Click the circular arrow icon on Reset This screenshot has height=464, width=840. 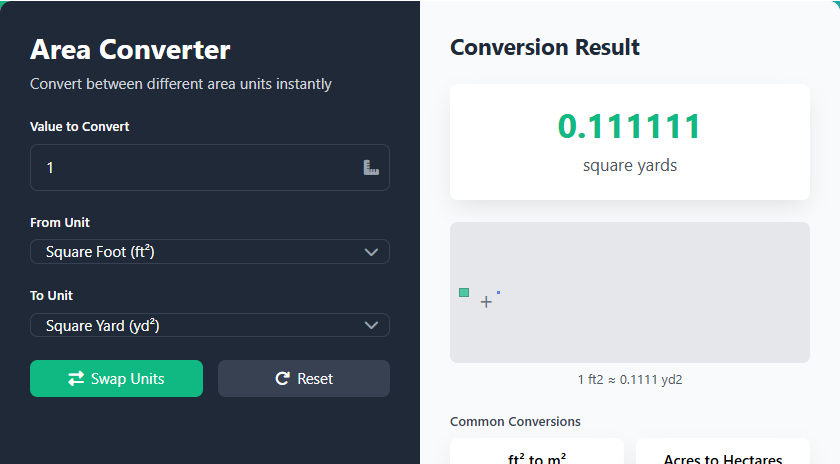coord(283,379)
